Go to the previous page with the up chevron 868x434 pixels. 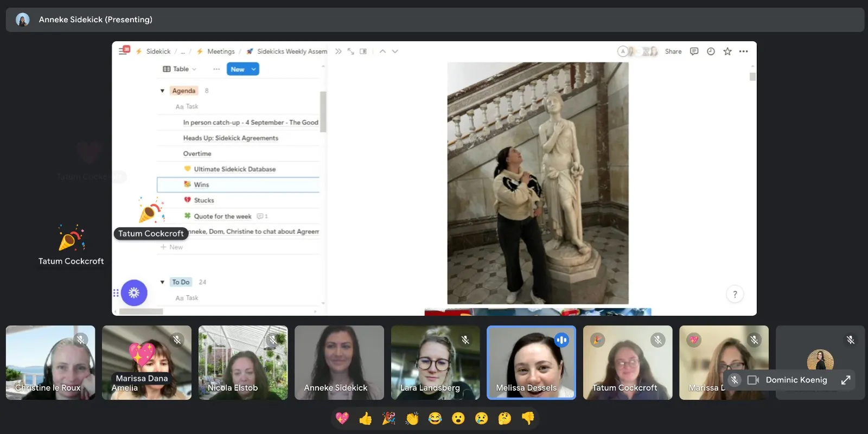[x=382, y=52]
